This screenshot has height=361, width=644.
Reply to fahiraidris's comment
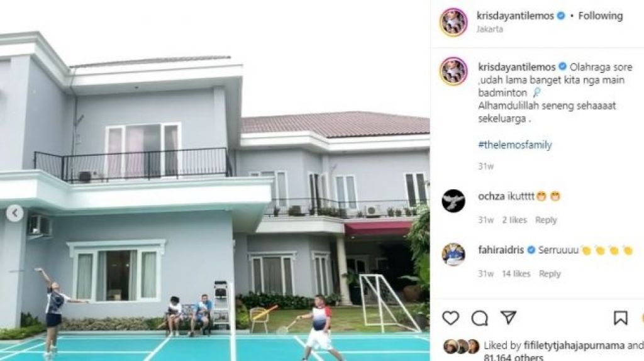click(x=550, y=274)
